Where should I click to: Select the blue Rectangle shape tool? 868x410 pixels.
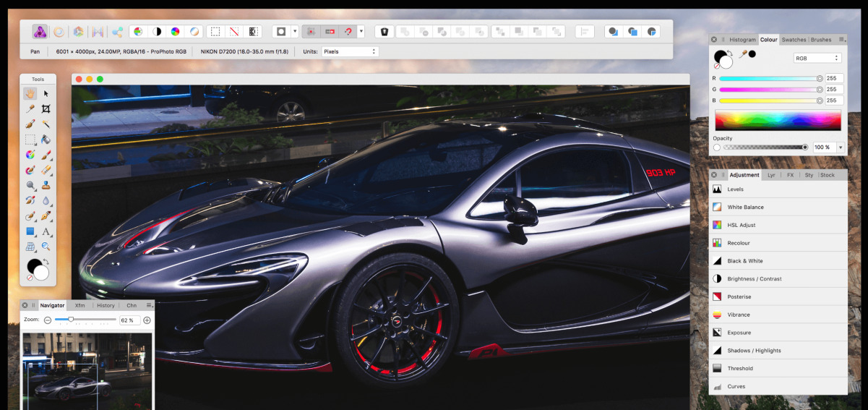coord(30,232)
